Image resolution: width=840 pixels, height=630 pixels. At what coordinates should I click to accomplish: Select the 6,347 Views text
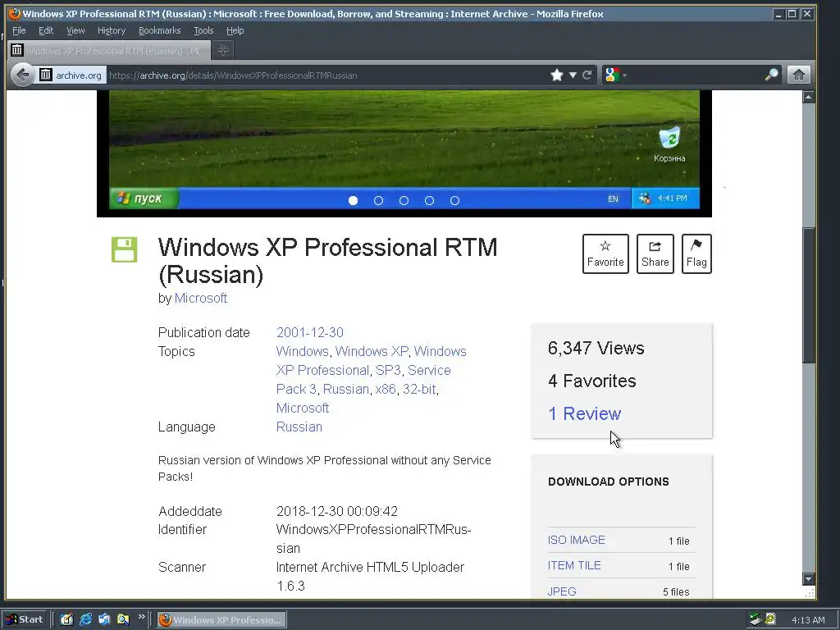click(596, 348)
